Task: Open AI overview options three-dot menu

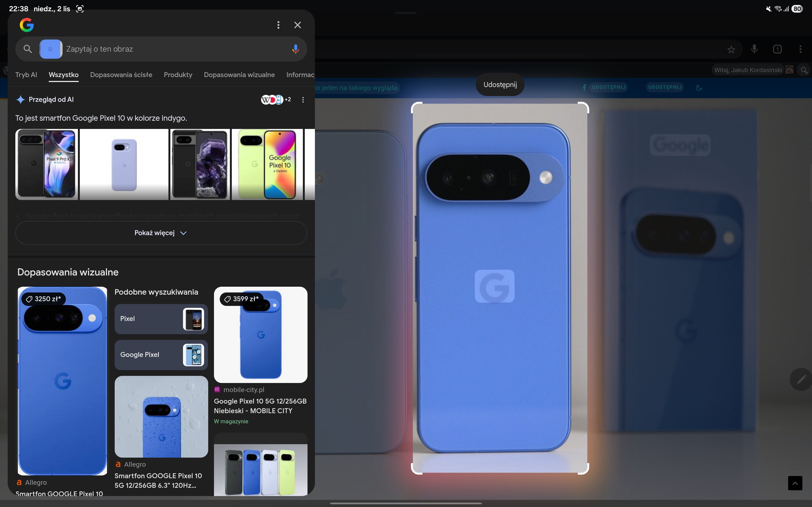Action: [303, 100]
